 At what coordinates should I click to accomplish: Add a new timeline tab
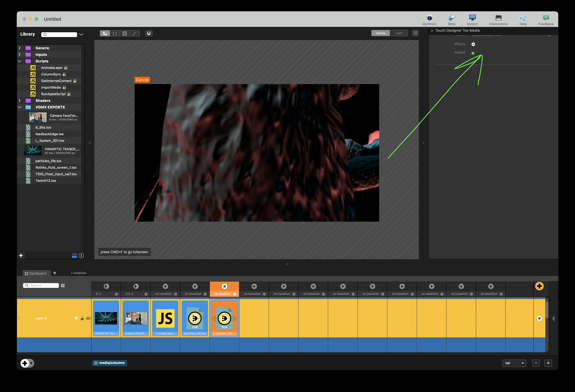[x=78, y=273]
